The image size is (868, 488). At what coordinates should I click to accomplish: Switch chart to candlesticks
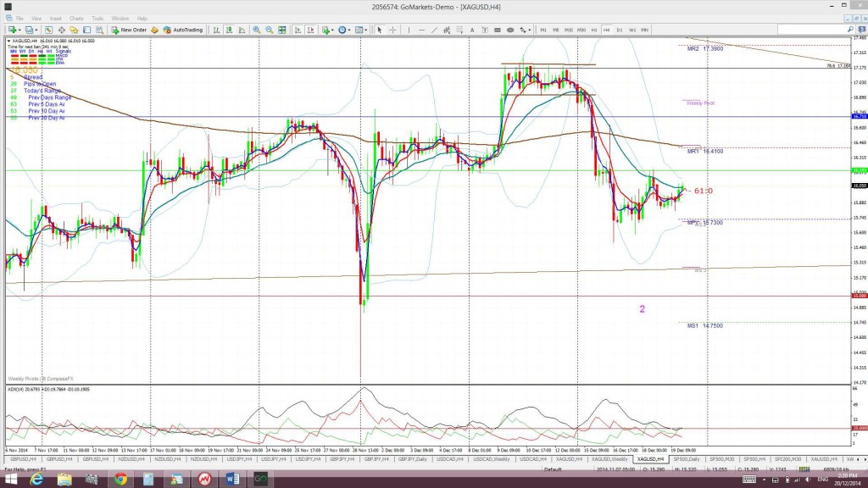pyautogui.click(x=229, y=30)
